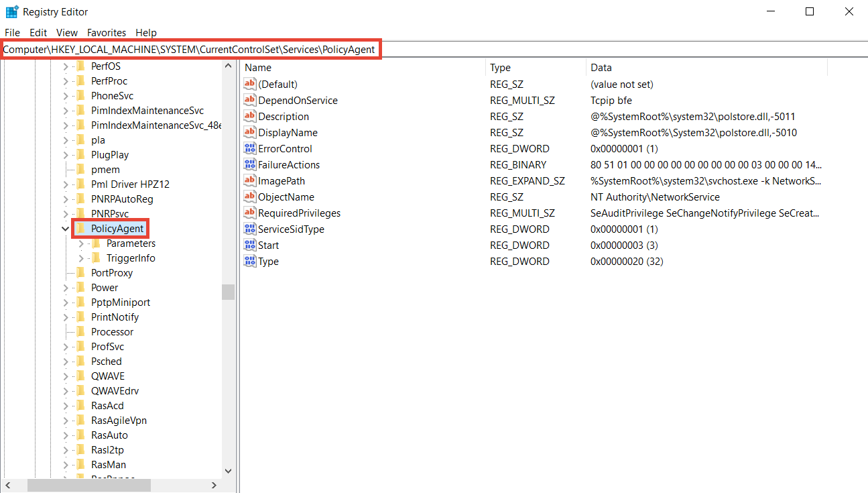Expand the TriggerInfo subkey arrow
The width and height of the screenshot is (868, 493).
pos(81,258)
